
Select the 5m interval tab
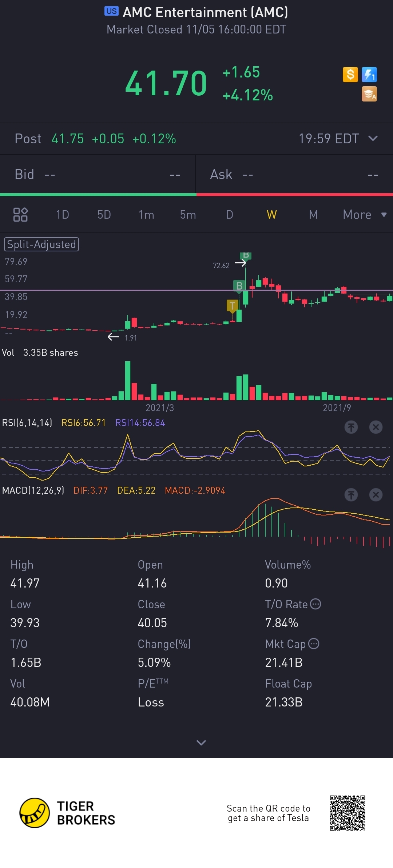[188, 215]
